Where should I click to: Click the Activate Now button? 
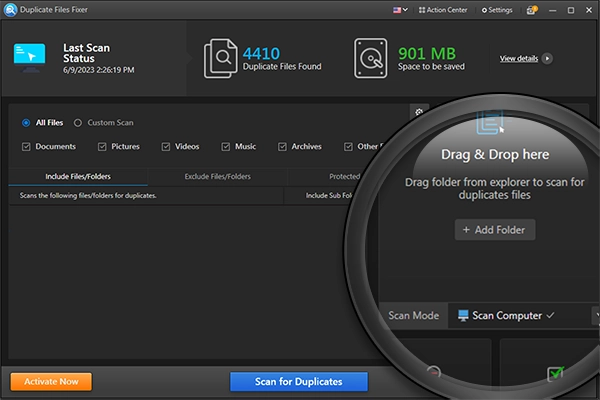click(51, 382)
